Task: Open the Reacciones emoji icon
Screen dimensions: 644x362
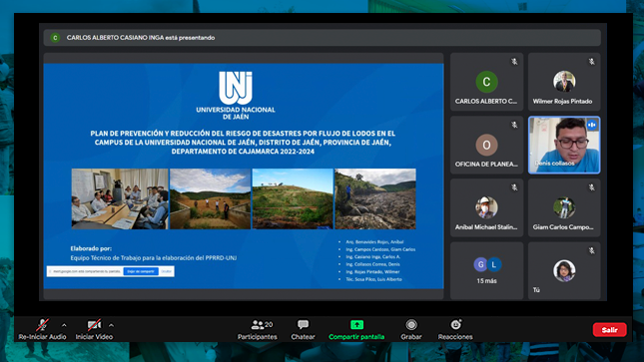Action: click(x=456, y=325)
